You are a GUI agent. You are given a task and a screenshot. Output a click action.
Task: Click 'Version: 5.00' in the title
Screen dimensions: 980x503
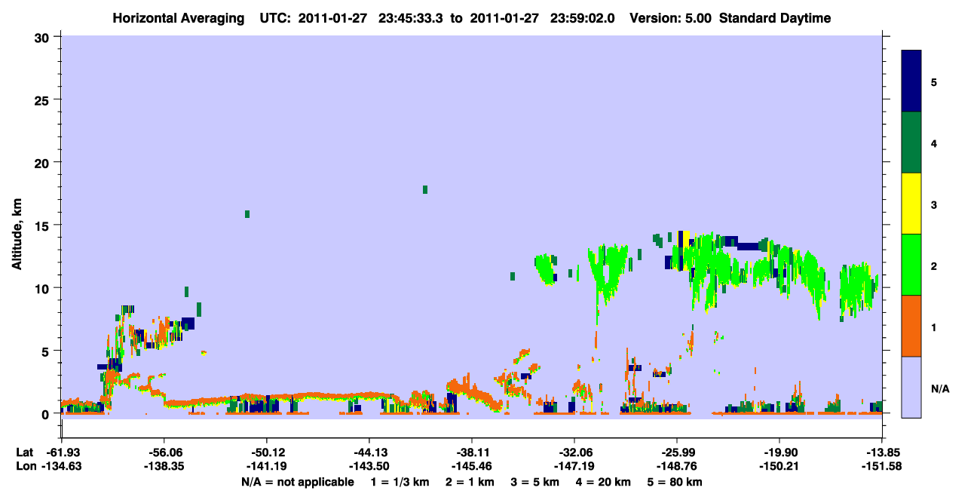click(671, 18)
